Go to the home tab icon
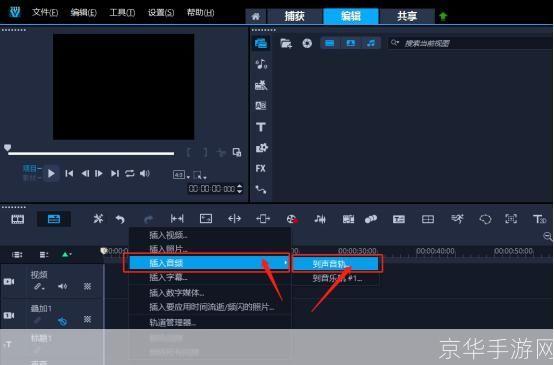Image resolution: width=554 pixels, height=365 pixels. [x=256, y=16]
